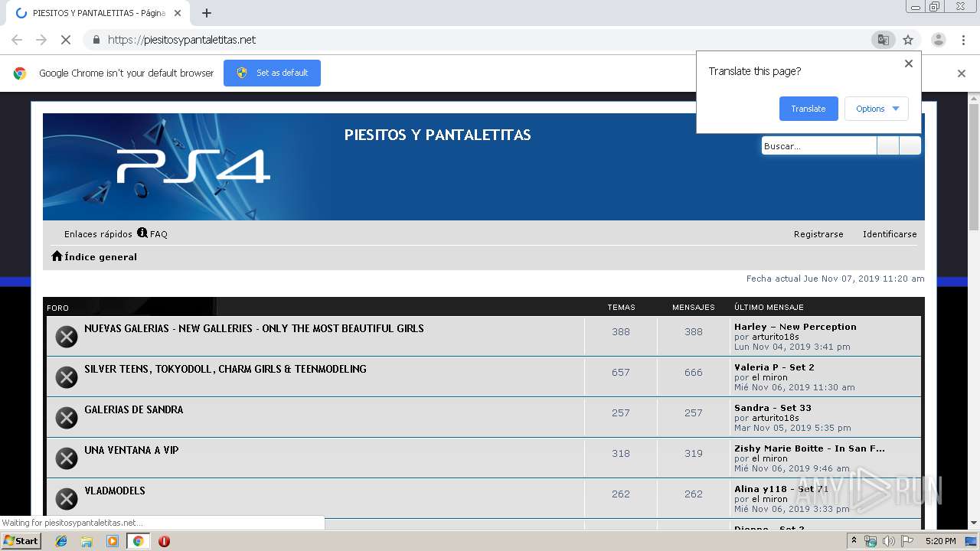View site info via the padlock icon
Image resolution: width=980 pixels, height=551 pixels.
96,40
